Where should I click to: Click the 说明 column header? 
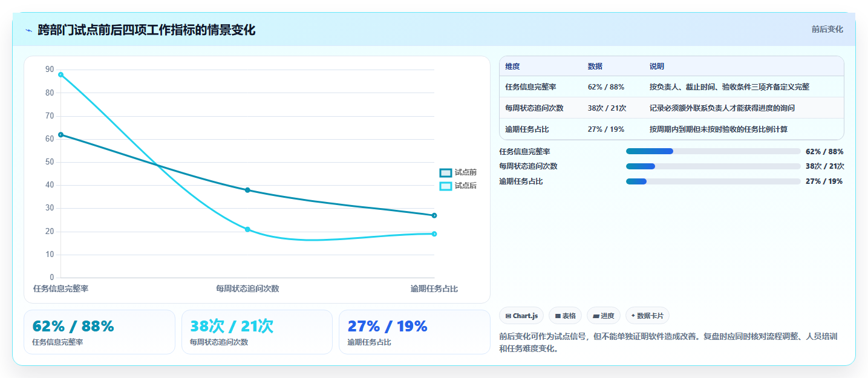tap(657, 67)
